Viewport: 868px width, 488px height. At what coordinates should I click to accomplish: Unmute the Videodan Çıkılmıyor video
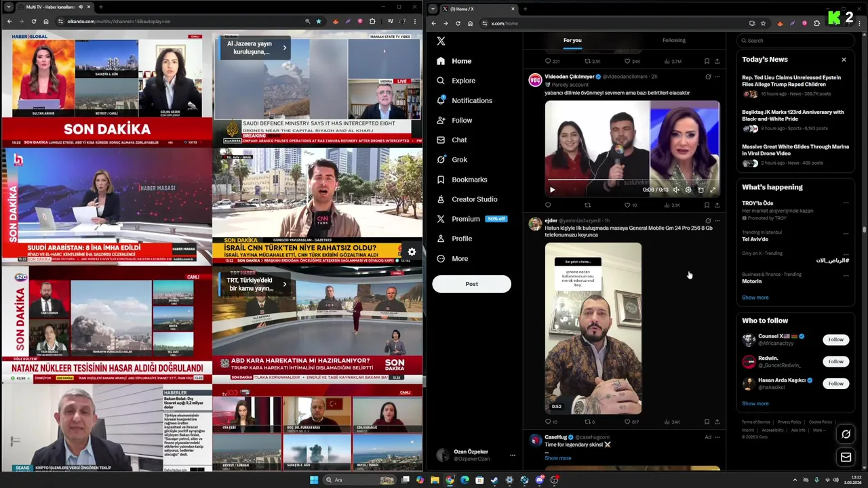coord(675,190)
